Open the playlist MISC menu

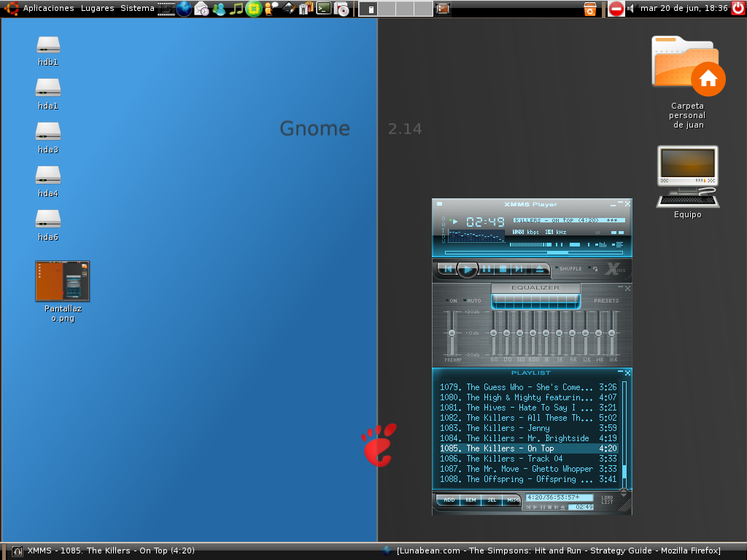(x=512, y=500)
